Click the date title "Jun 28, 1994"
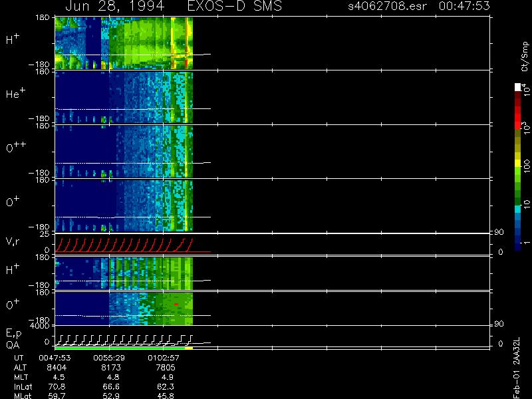Screen dimensions: 532x399 tap(114, 6)
